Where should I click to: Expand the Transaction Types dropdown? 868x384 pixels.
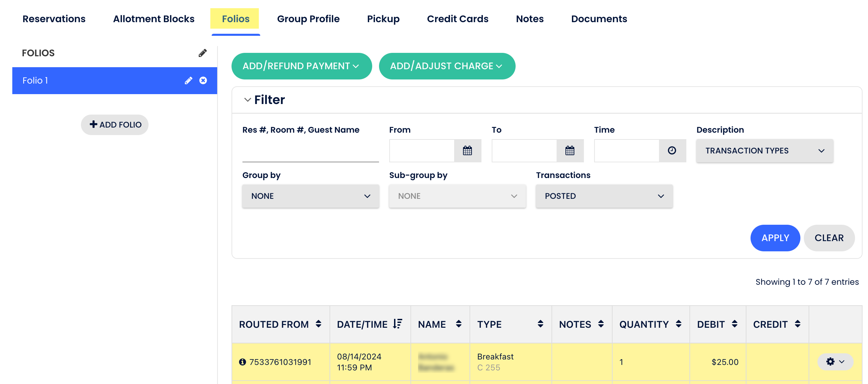(765, 151)
